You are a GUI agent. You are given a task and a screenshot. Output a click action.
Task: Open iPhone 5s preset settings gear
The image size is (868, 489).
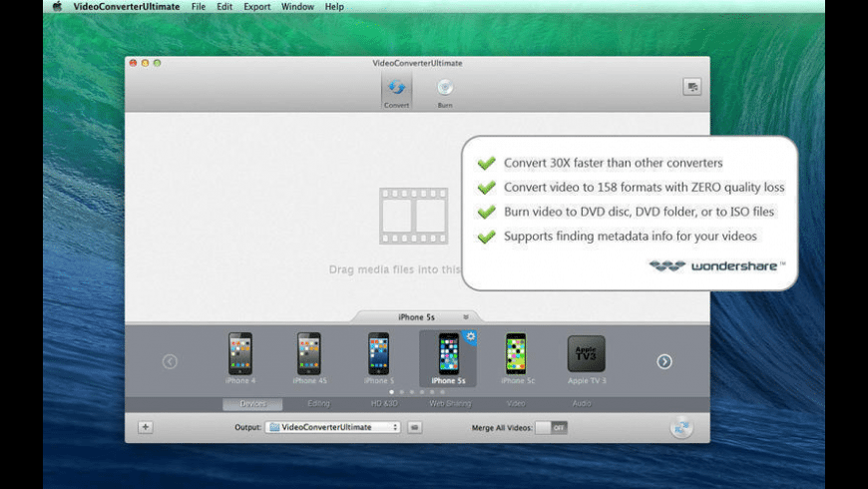[x=470, y=336]
